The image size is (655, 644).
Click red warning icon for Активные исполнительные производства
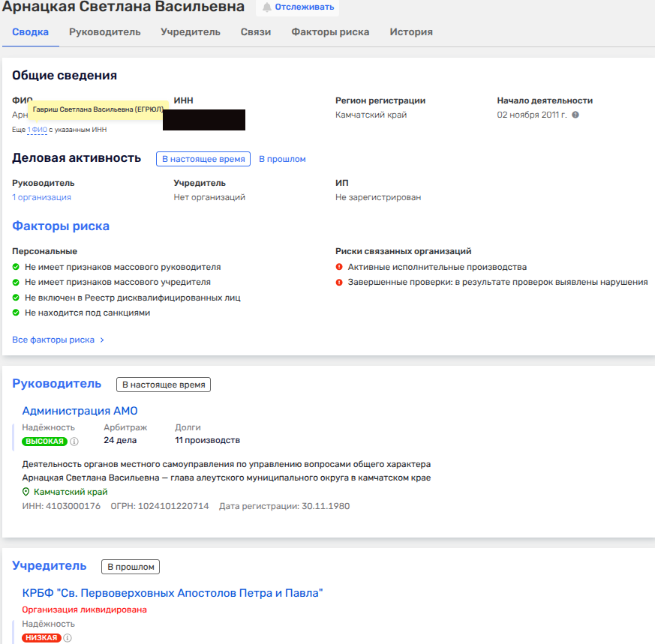click(339, 267)
